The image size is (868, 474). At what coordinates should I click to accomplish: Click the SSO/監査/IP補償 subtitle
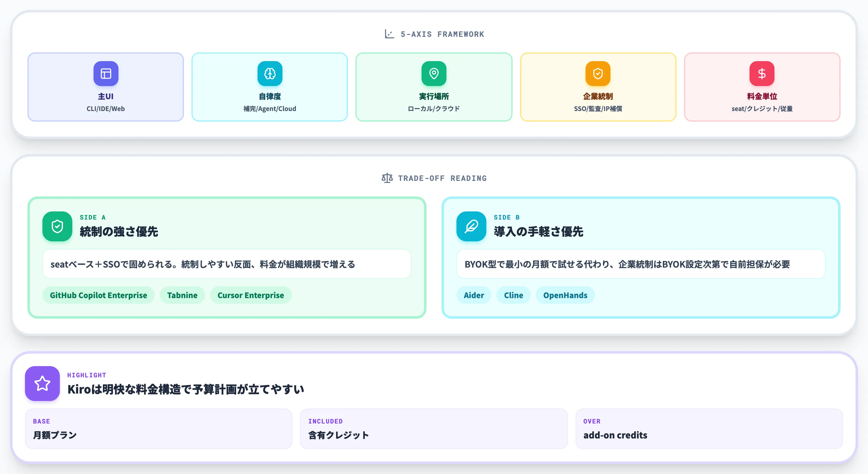click(x=598, y=109)
